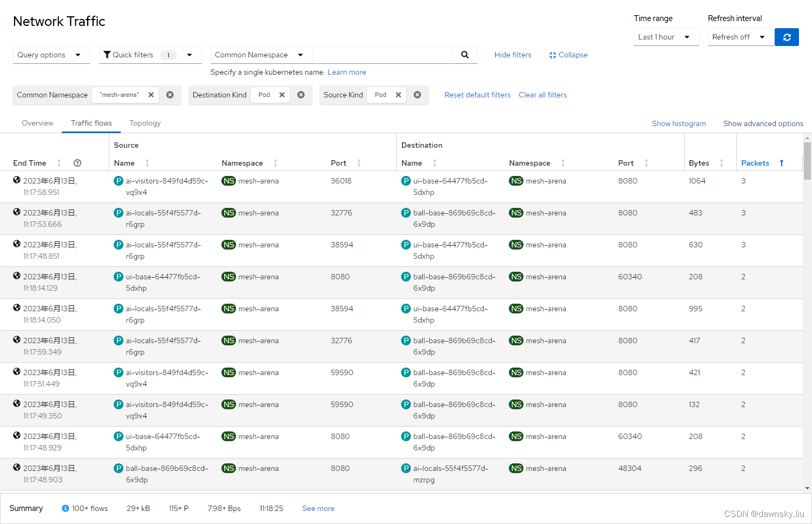Click the 100+ flows summary text
This screenshot has height=524, width=812.
[90, 508]
